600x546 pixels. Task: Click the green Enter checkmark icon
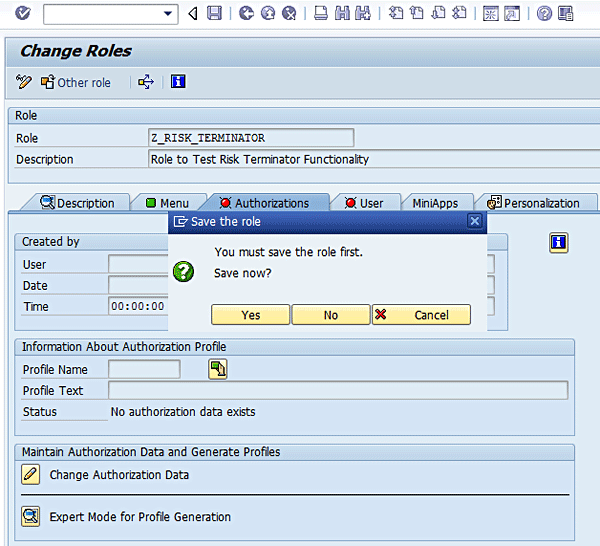[x=22, y=13]
